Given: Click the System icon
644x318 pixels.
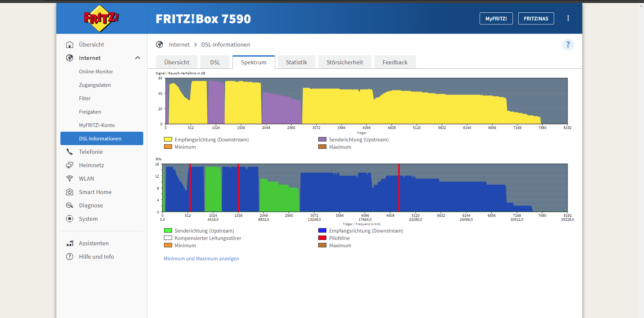Looking at the screenshot, I should [x=70, y=219].
